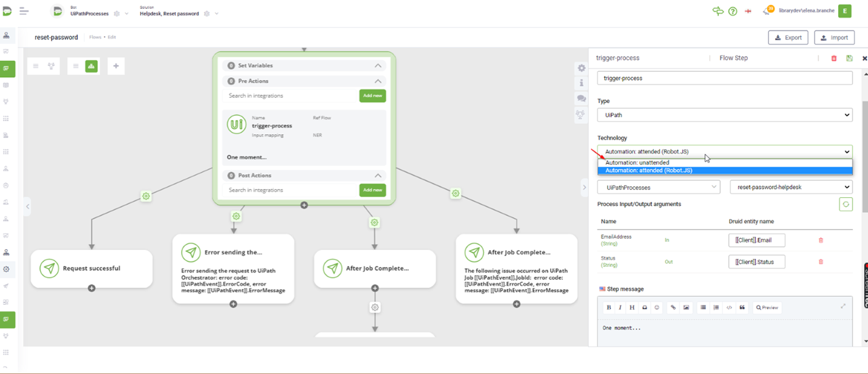Click the tree layout icon in canvas toolbar
The width and height of the screenshot is (868, 374).
pos(51,66)
